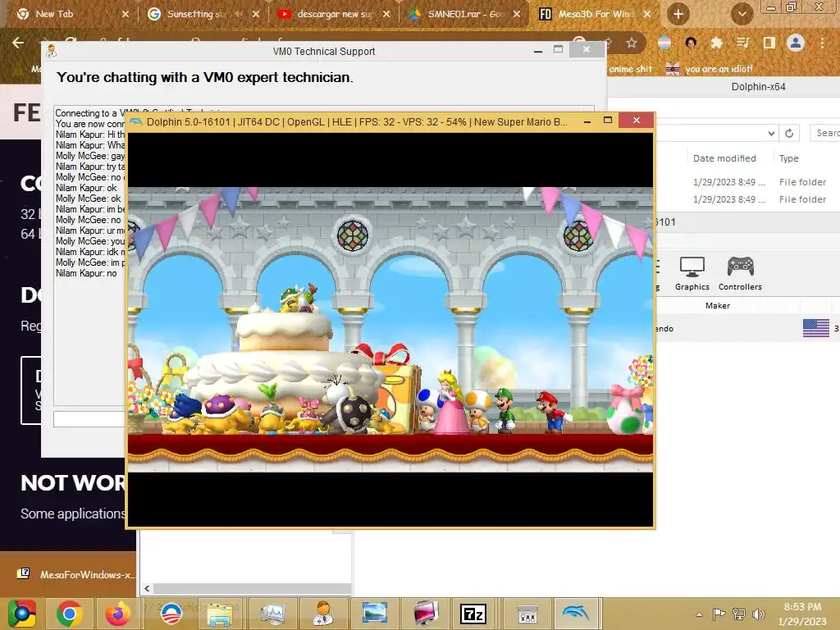
Task: Open the 'you are an idiot!' bookmark
Action: (709, 69)
